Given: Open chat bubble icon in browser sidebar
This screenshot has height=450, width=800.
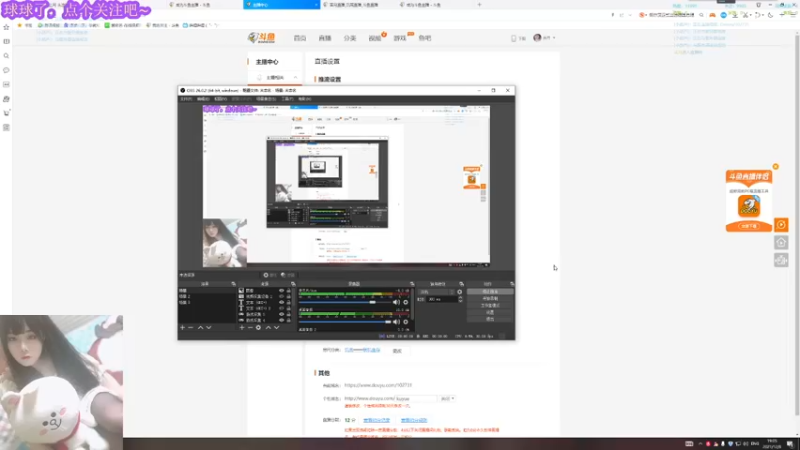Looking at the screenshot, I should [x=6, y=70].
